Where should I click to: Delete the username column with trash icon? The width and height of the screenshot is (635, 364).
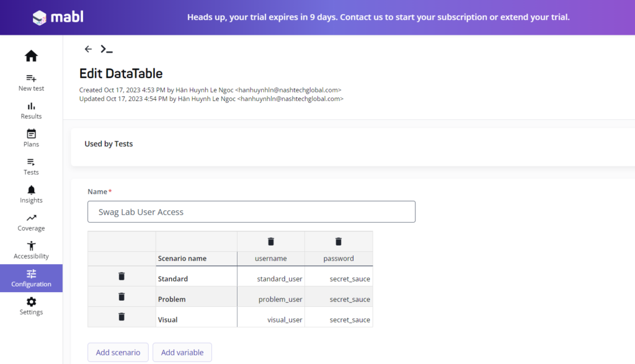coord(271,241)
